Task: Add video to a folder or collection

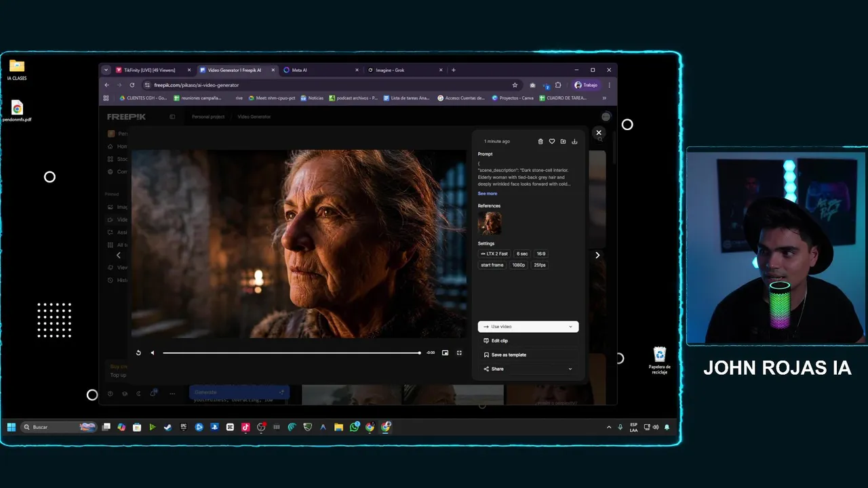Action: [x=563, y=142]
